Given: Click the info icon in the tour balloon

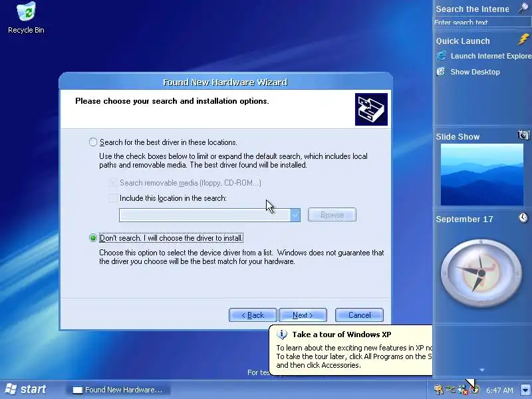Looking at the screenshot, I should point(281,334).
